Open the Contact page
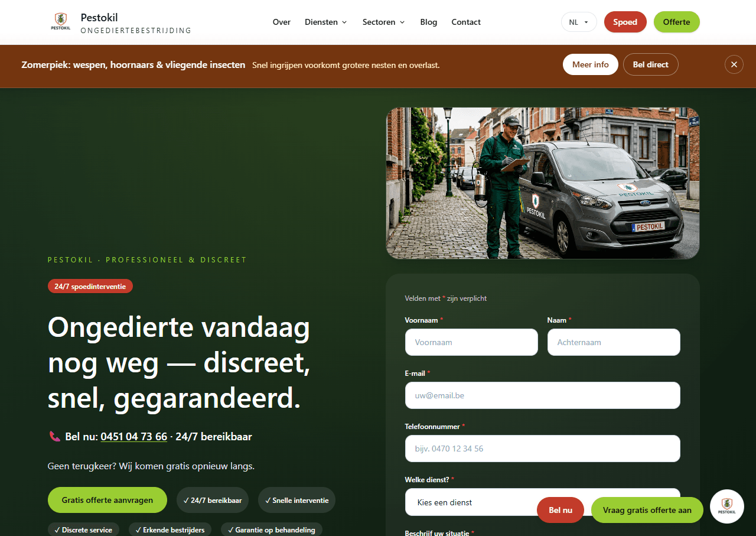This screenshot has height=536, width=756. 466,22
